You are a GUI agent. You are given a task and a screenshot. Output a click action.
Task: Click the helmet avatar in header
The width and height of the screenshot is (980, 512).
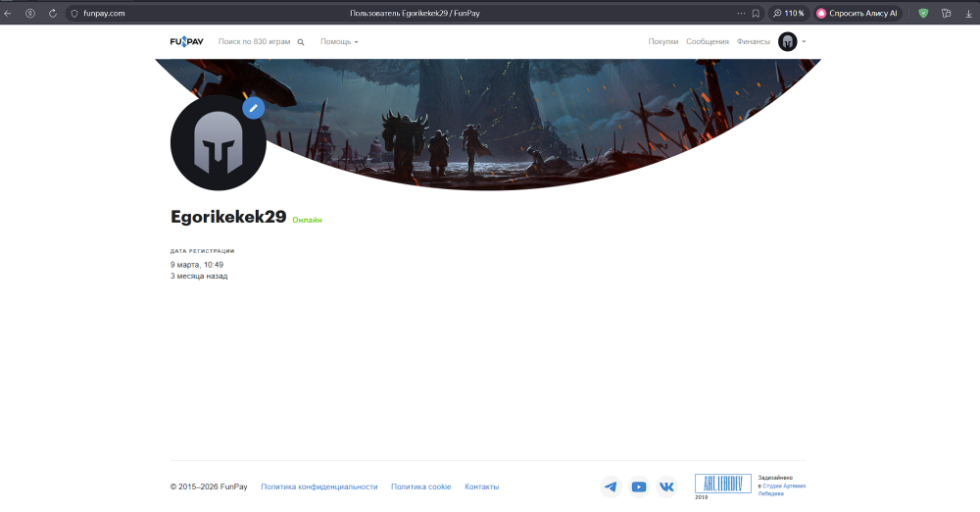tap(788, 41)
